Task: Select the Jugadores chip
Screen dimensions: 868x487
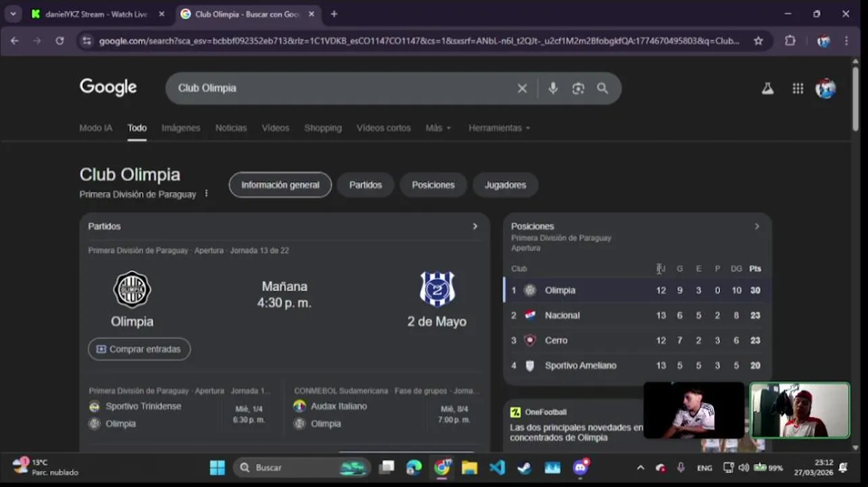Action: pos(505,185)
